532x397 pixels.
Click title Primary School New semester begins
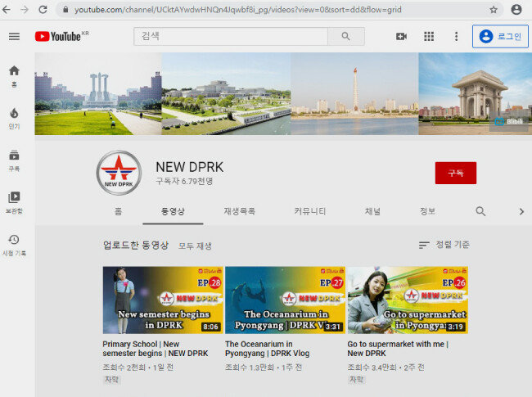point(156,349)
